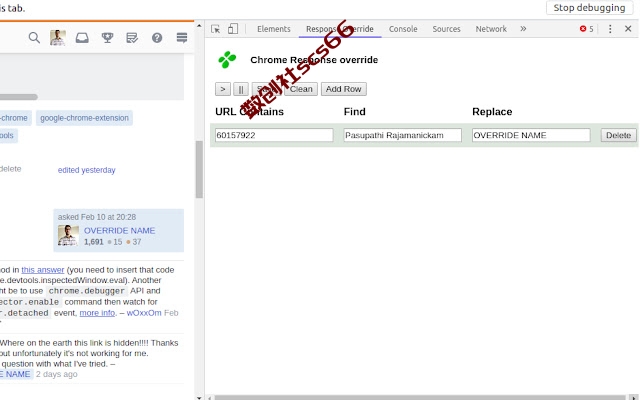Click the green clover extension logo
Image resolution: width=640 pixels, height=400 pixels.
(x=227, y=60)
